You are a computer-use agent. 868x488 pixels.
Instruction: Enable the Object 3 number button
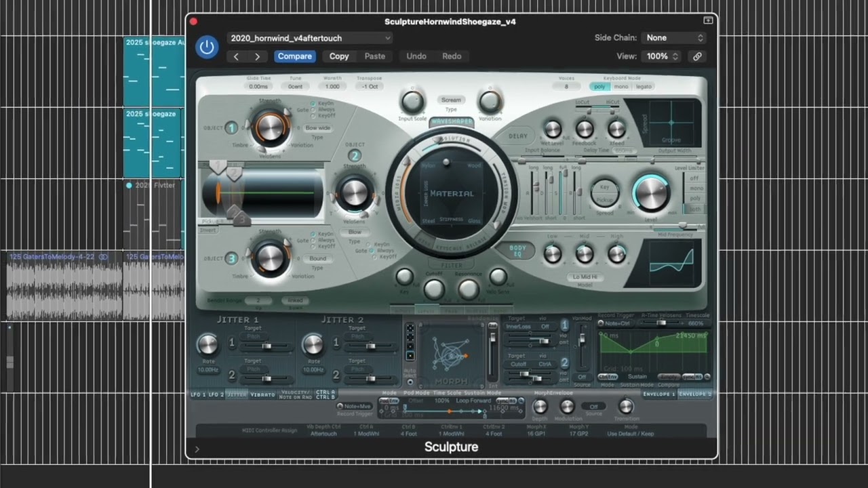coord(232,258)
